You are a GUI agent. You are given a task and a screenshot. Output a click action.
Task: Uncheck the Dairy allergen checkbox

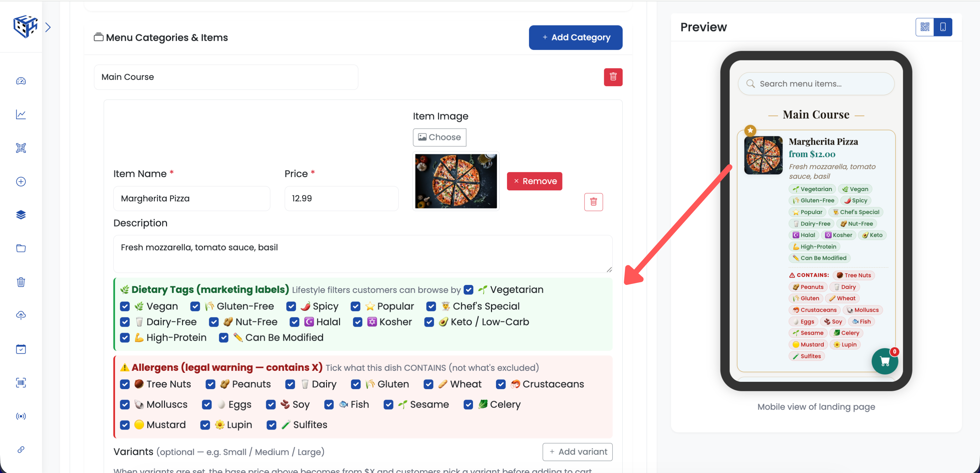coord(290,384)
